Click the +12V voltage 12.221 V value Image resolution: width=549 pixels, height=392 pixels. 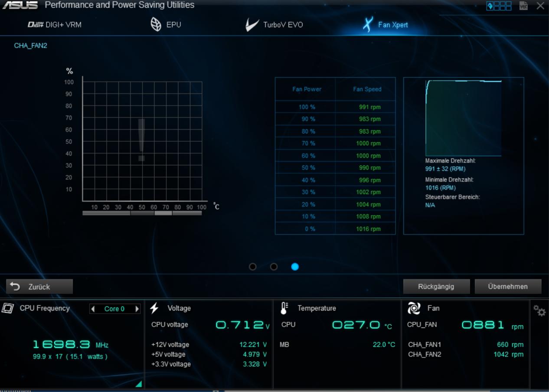pos(253,345)
